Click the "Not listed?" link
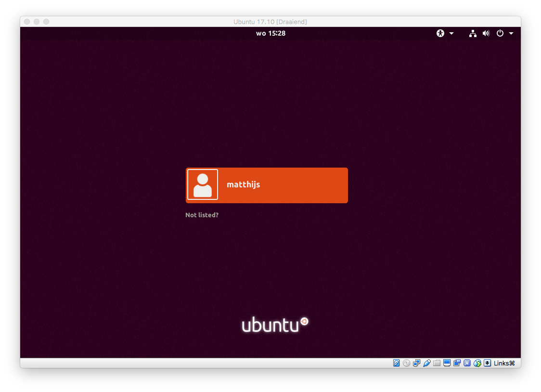Viewport: 541px width, 392px height. [202, 215]
